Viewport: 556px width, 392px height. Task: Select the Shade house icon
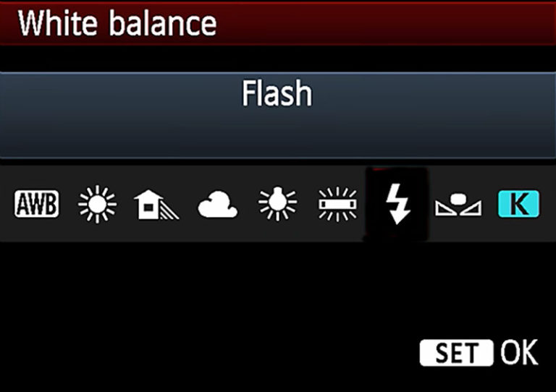156,205
